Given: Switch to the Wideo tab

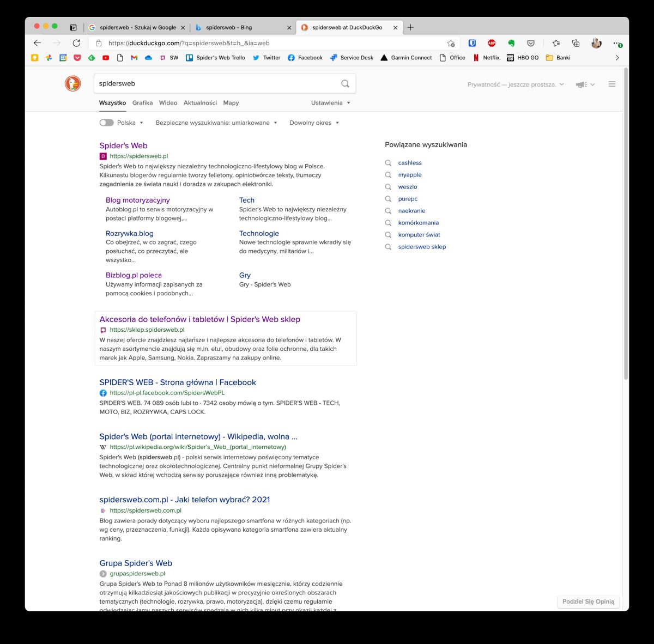Looking at the screenshot, I should point(168,102).
